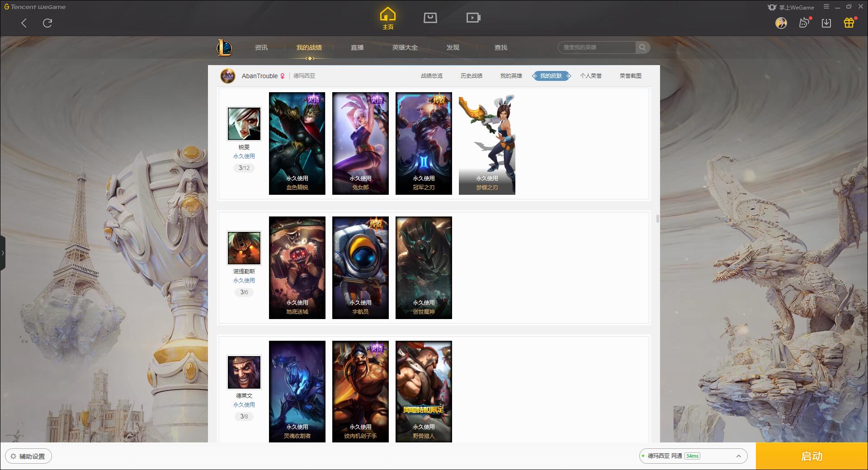Expand the 德玛西亚 网通 server dropdown
This screenshot has width=868, height=470.
(x=693, y=456)
